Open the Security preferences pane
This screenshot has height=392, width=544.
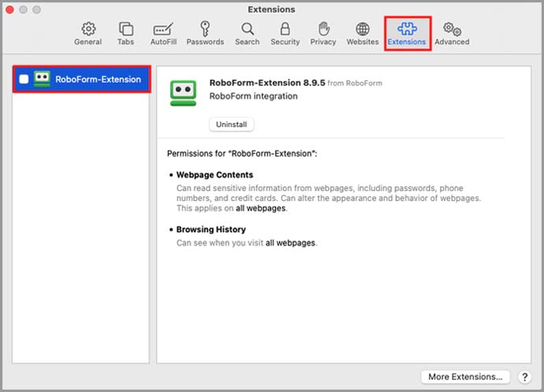(285, 34)
